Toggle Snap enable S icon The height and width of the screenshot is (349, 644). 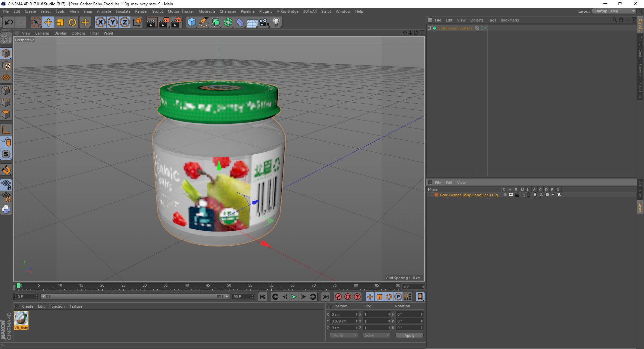(6, 154)
